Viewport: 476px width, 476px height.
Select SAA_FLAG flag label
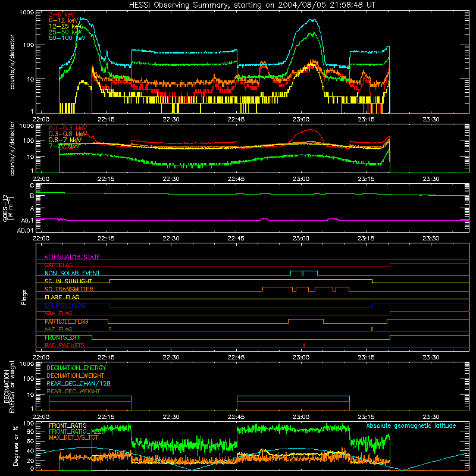[x=58, y=313]
